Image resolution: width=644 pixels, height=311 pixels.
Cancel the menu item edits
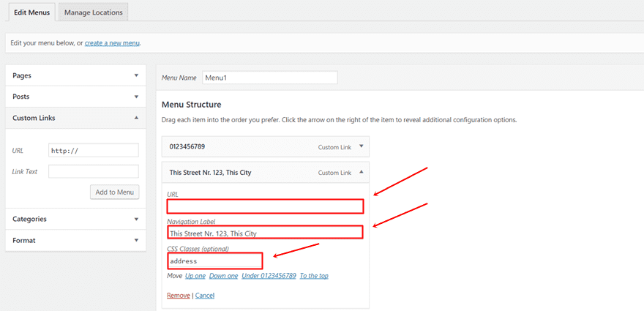pos(205,296)
